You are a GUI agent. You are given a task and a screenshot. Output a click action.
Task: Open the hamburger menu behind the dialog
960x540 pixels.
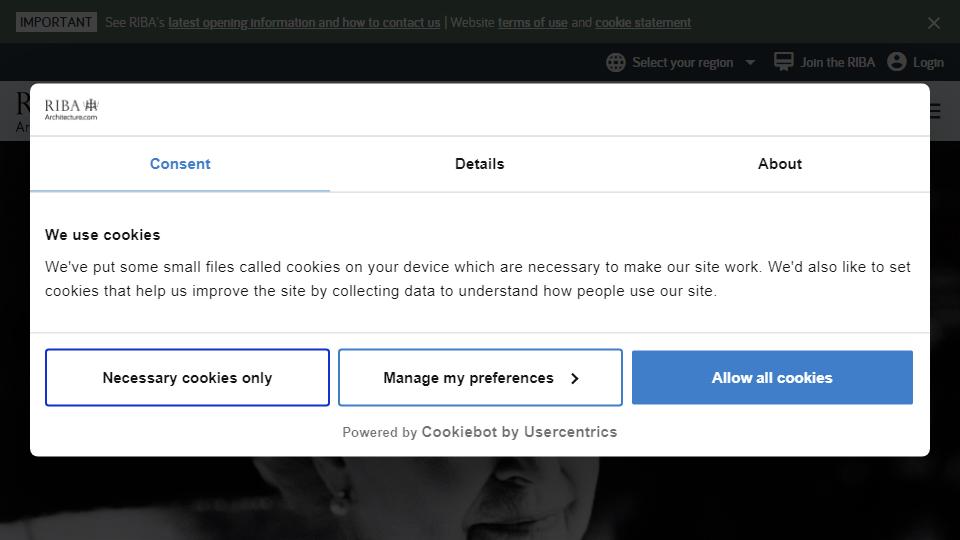coord(935,111)
